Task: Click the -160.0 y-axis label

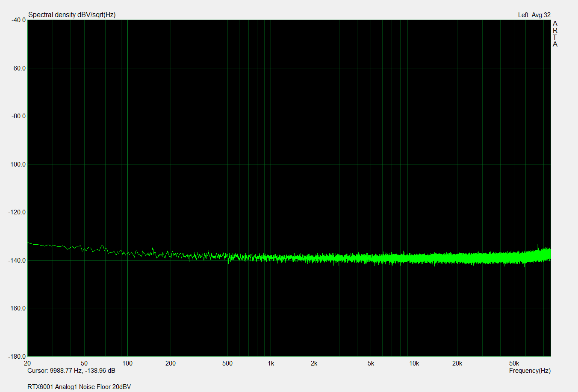Action: pyautogui.click(x=17, y=308)
